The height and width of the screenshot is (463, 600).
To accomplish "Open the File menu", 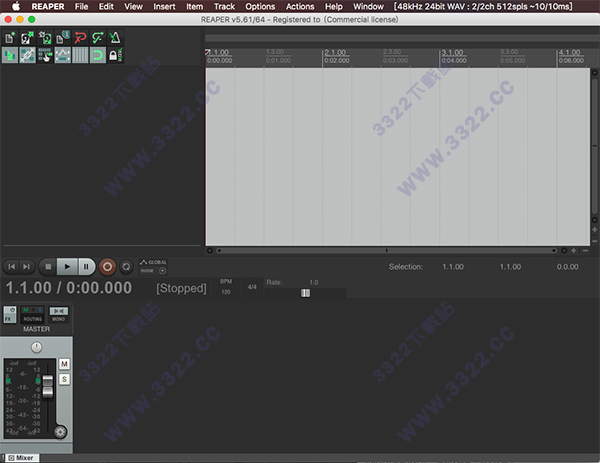I will point(82,7).
